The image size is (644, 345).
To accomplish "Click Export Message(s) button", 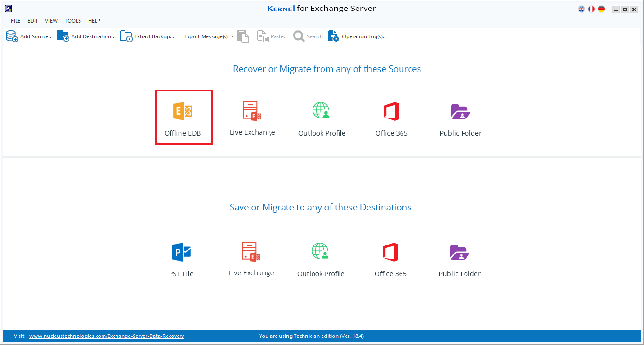I will [x=206, y=36].
